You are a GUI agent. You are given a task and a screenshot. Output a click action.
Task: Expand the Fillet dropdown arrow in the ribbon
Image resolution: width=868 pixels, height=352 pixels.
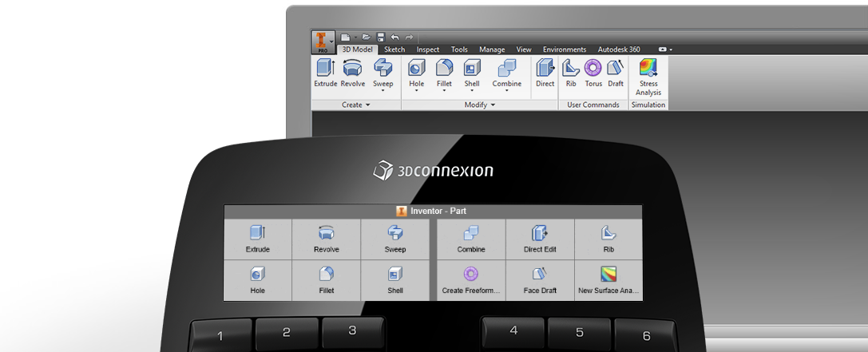point(444,90)
